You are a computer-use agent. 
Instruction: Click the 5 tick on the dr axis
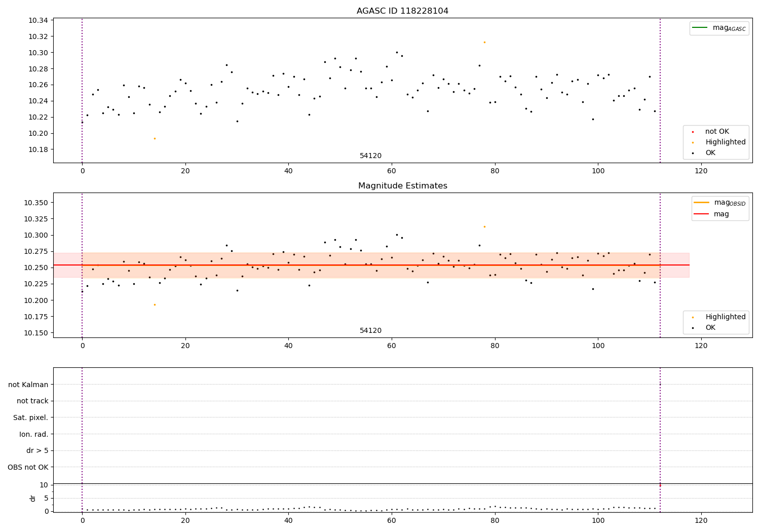click(x=46, y=498)
